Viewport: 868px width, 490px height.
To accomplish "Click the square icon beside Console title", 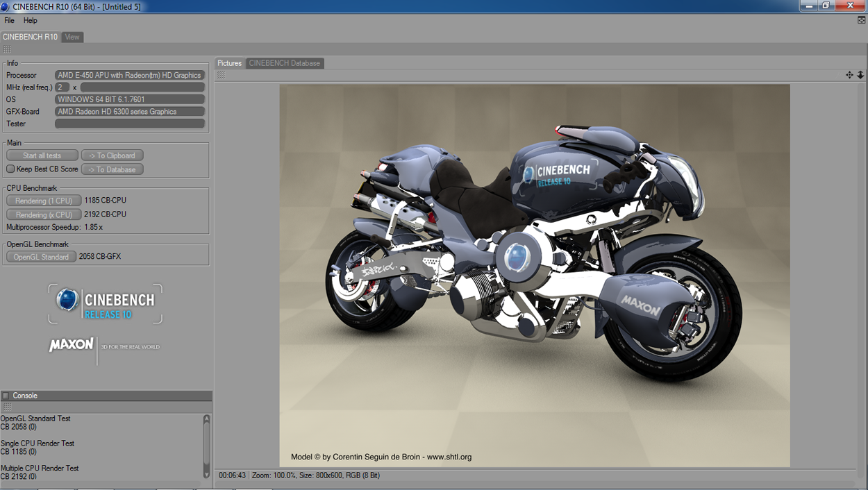I will pyautogui.click(x=6, y=396).
